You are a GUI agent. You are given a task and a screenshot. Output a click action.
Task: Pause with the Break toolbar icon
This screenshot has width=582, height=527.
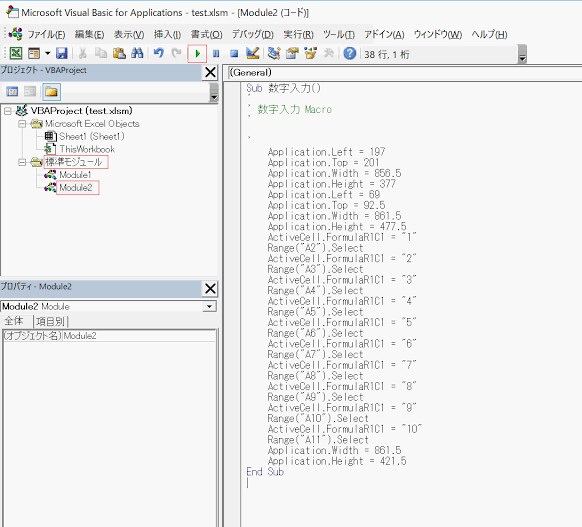(x=216, y=54)
